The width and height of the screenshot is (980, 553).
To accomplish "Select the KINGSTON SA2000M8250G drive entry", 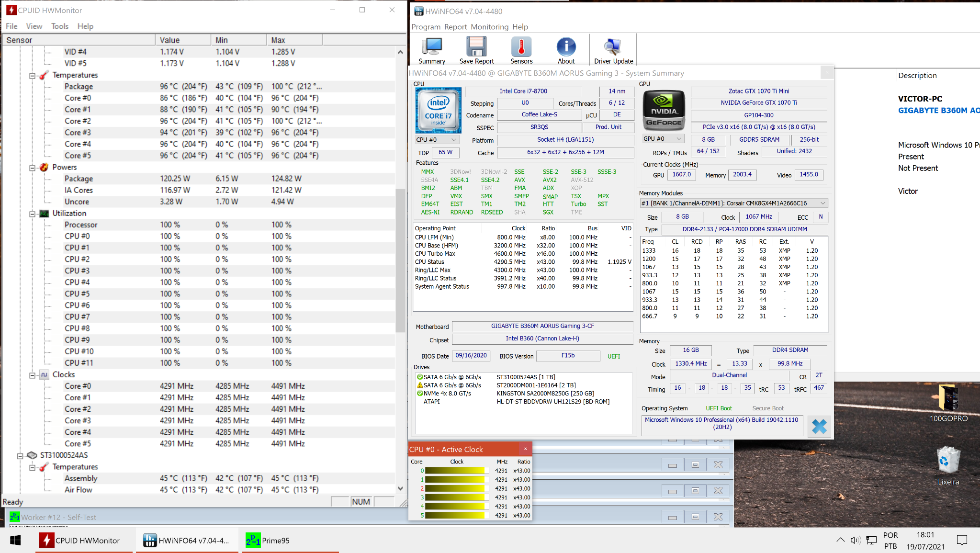I will pos(506,394).
